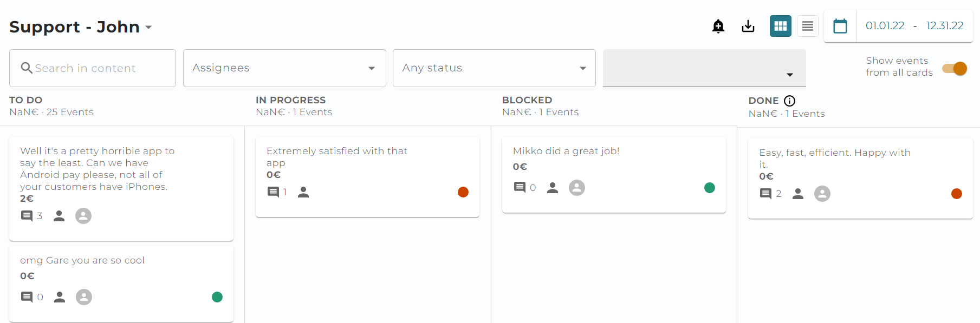Click the 12.31.22 end date
The width and height of the screenshot is (980, 323).
(945, 25)
